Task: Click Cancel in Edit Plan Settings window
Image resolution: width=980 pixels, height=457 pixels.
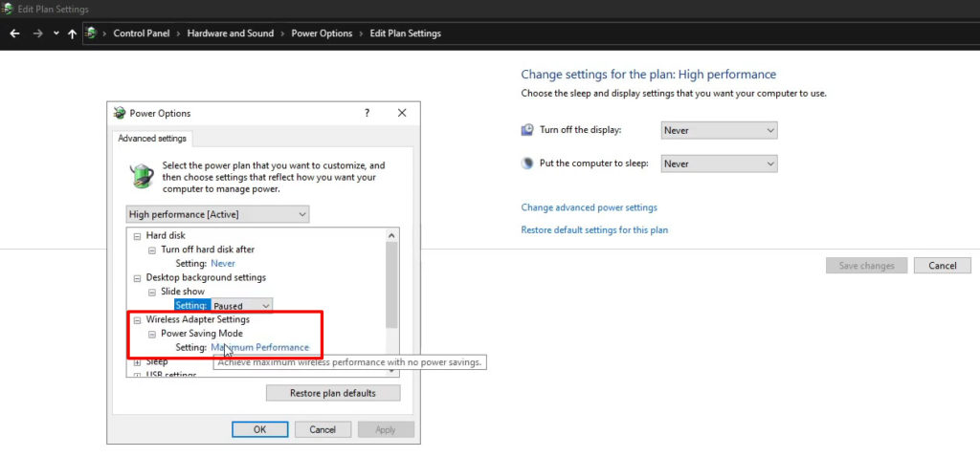Action: (x=943, y=266)
